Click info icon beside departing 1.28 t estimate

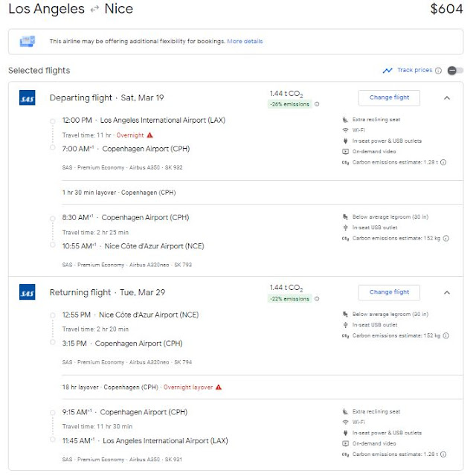click(x=444, y=161)
